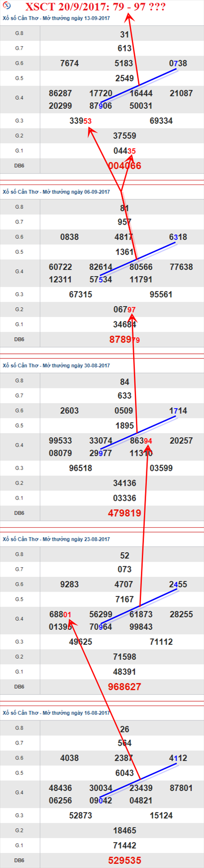The image size is (204, 868).
Task: Click the G.1 number 71442
Action: 125,846
